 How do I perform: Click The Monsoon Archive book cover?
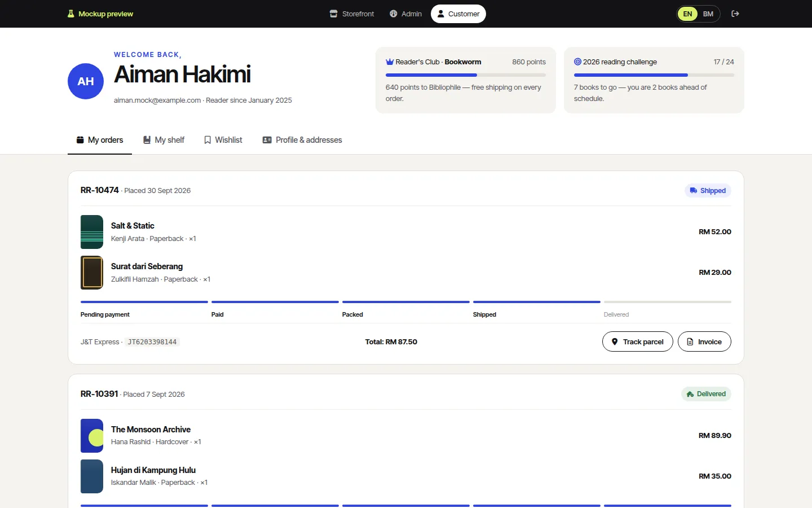pyautogui.click(x=92, y=436)
